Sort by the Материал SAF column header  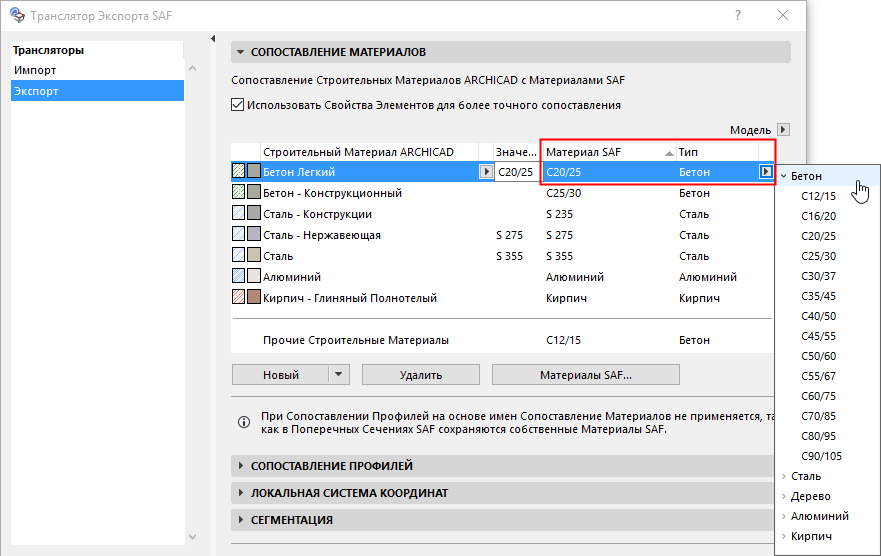(x=609, y=152)
